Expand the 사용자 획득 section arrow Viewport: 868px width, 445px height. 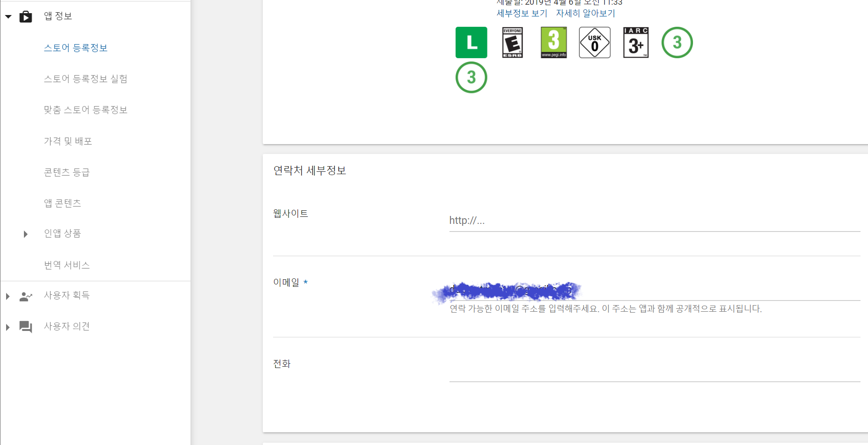[x=8, y=296]
